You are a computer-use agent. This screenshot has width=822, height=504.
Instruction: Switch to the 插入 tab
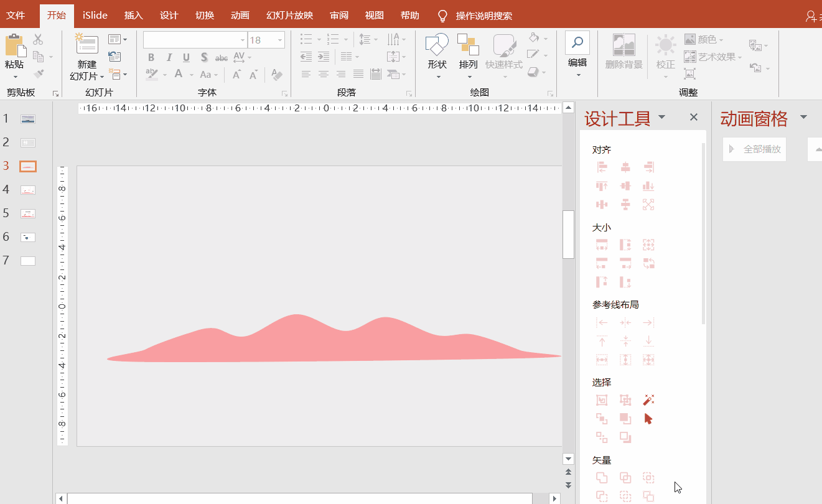[133, 16]
